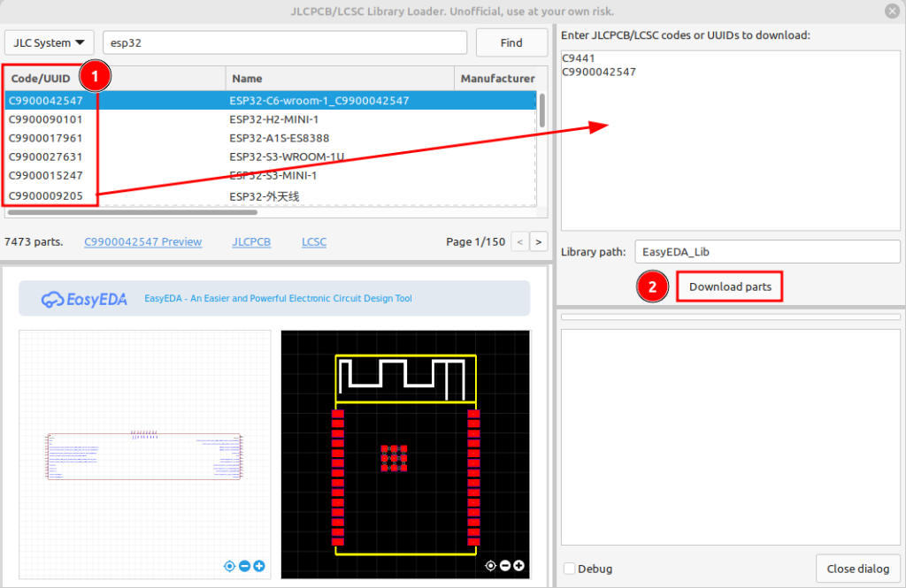Click the codes/UUIDs download text area

coord(730,141)
